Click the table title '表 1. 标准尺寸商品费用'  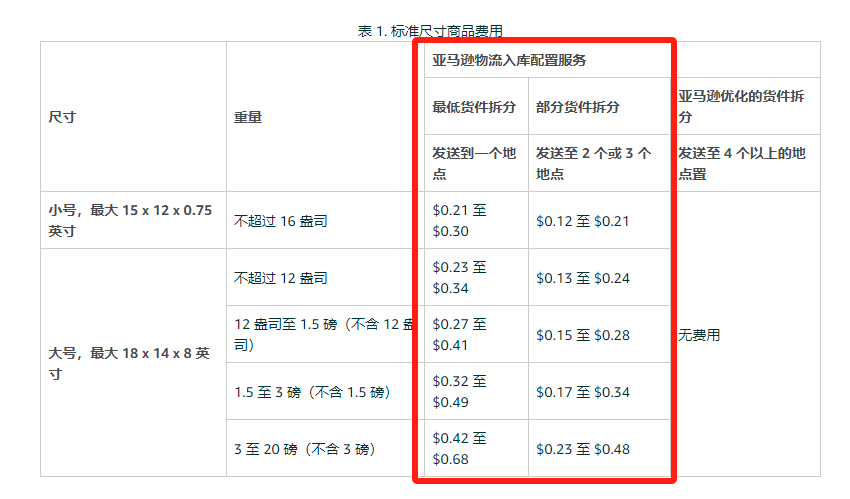[430, 31]
